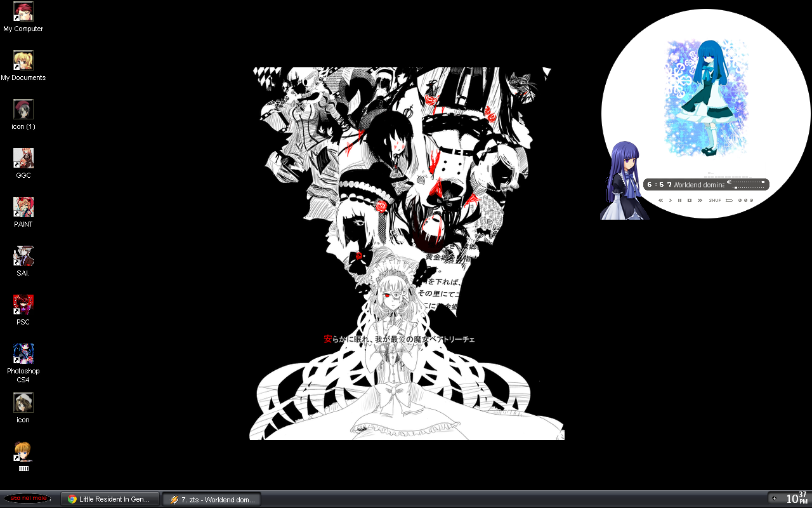Skip to previous track in music player
This screenshot has height=508, width=812.
pos(660,201)
